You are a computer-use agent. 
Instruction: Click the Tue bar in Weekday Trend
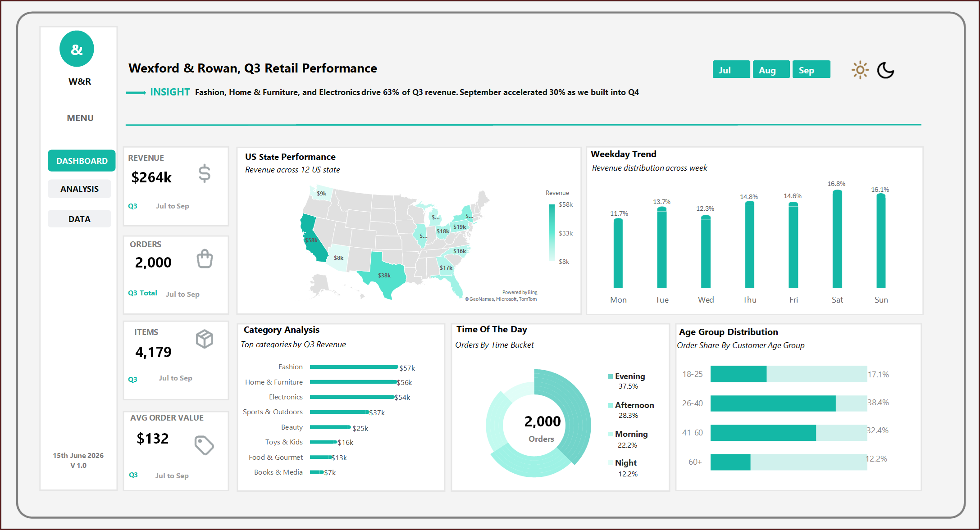(661, 247)
